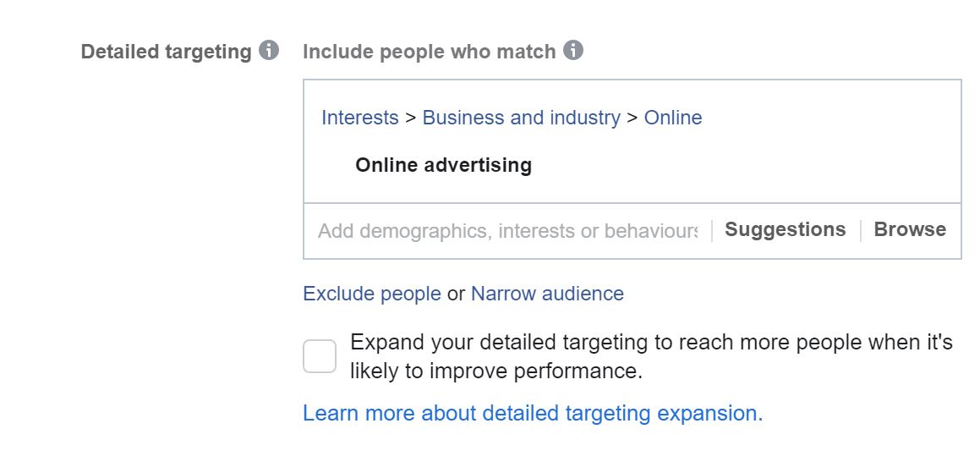980x462 pixels.
Task: Open info icon next to Include people who match
Action: point(573,50)
